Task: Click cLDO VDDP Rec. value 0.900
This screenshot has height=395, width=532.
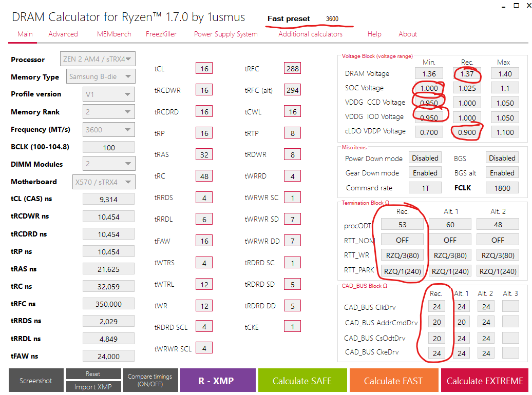Action: 467,132
